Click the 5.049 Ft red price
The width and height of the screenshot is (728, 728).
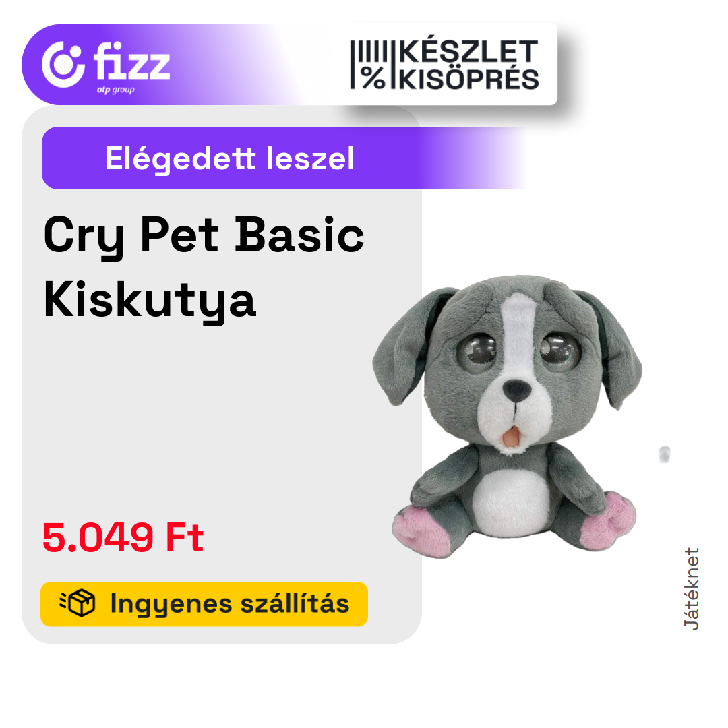(123, 537)
